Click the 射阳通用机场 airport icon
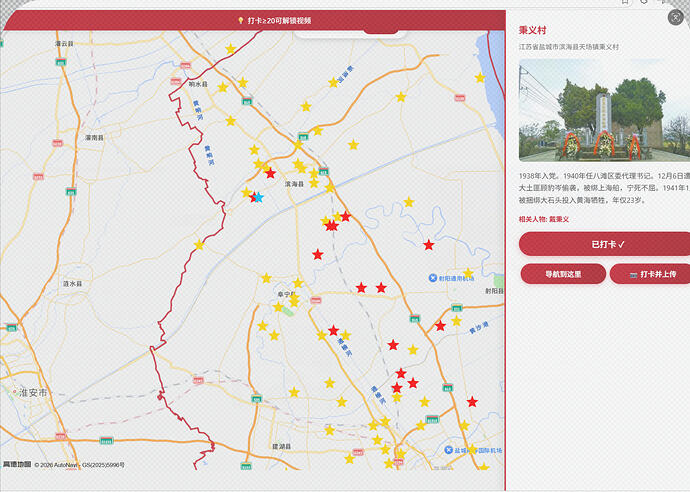 tap(433, 278)
